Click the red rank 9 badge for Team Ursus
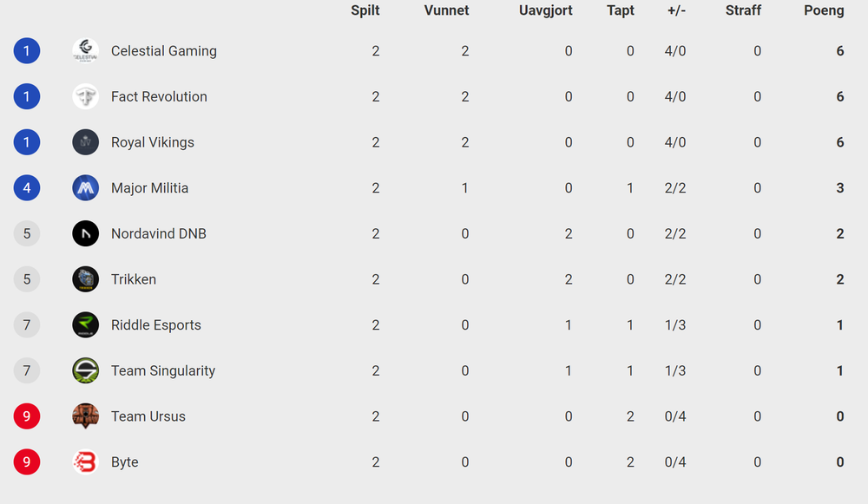Image resolution: width=868 pixels, height=504 pixels. click(27, 416)
